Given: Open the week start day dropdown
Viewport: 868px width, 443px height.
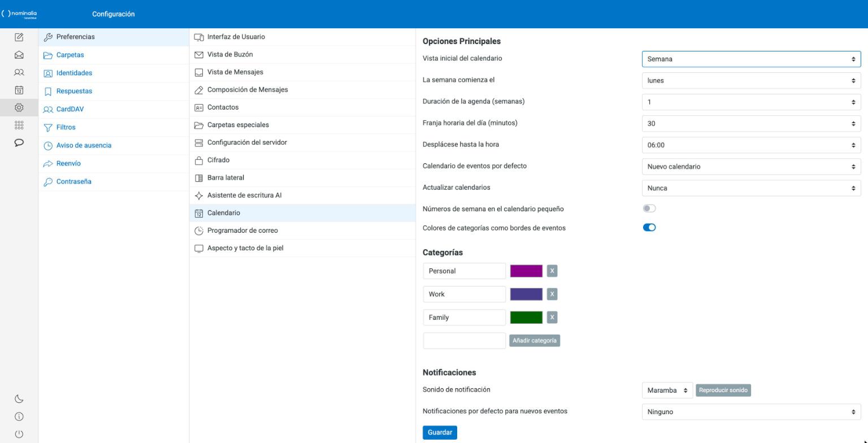Looking at the screenshot, I should pyautogui.click(x=751, y=80).
